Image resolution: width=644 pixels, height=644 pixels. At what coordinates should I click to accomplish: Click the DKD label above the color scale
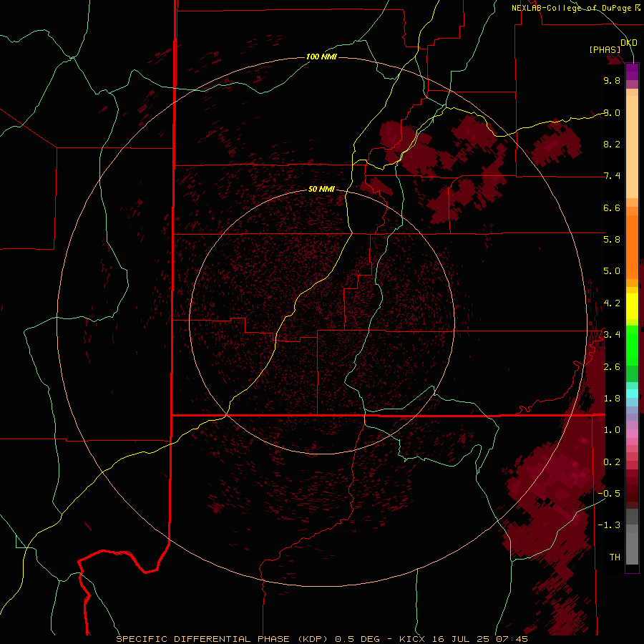pyautogui.click(x=629, y=42)
